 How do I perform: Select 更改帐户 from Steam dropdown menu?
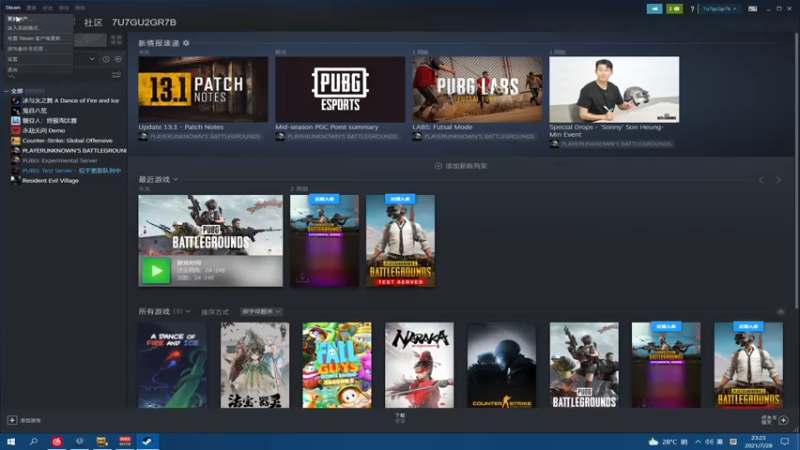click(x=38, y=19)
